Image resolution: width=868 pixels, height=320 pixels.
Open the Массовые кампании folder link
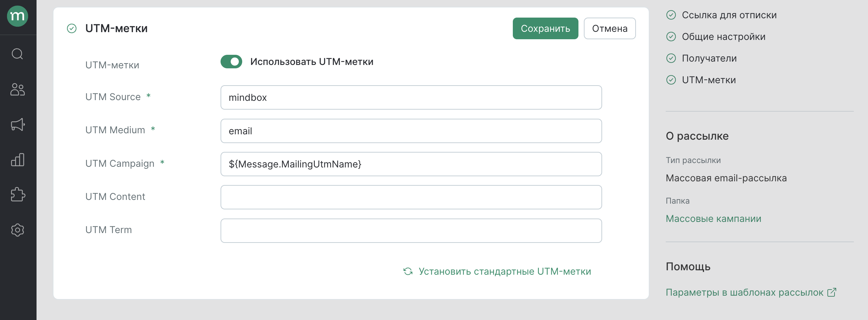pos(713,219)
